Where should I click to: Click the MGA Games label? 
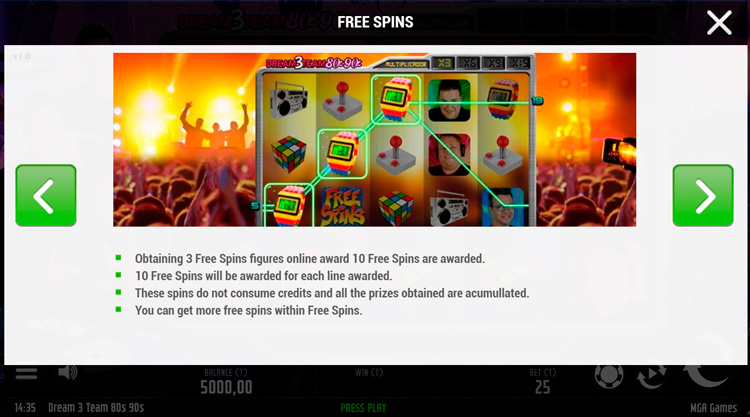point(713,408)
